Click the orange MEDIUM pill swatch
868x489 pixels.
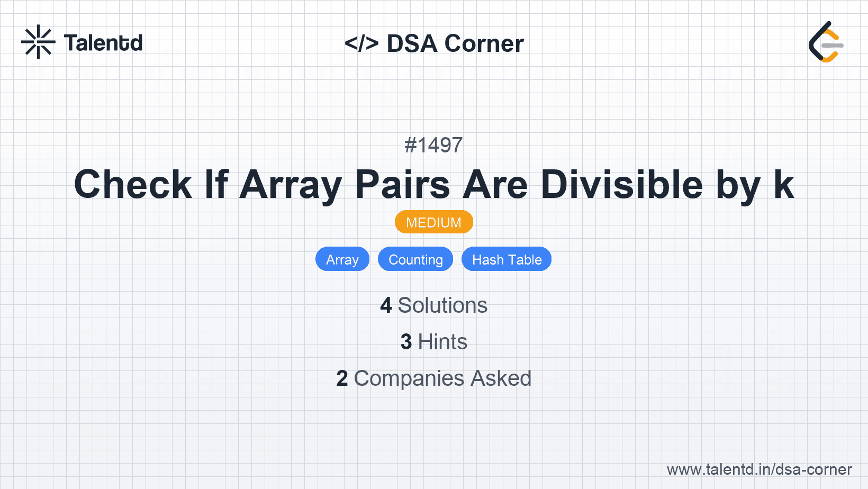[x=433, y=222]
